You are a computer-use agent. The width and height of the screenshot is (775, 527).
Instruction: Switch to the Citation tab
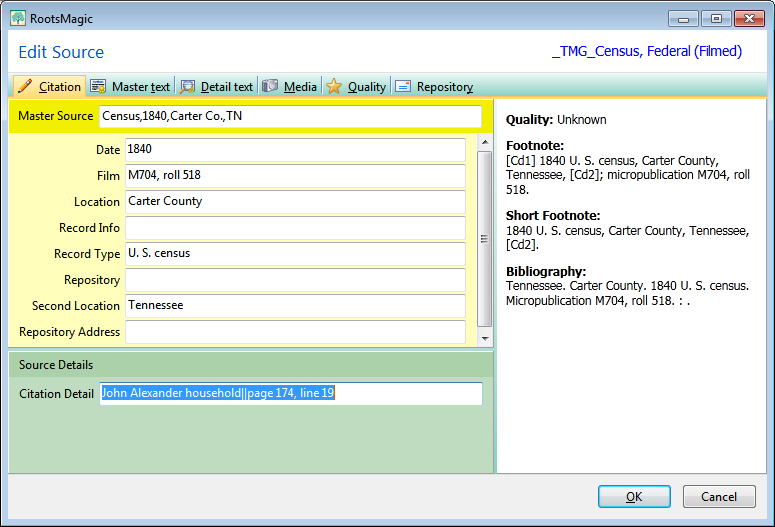[x=49, y=86]
